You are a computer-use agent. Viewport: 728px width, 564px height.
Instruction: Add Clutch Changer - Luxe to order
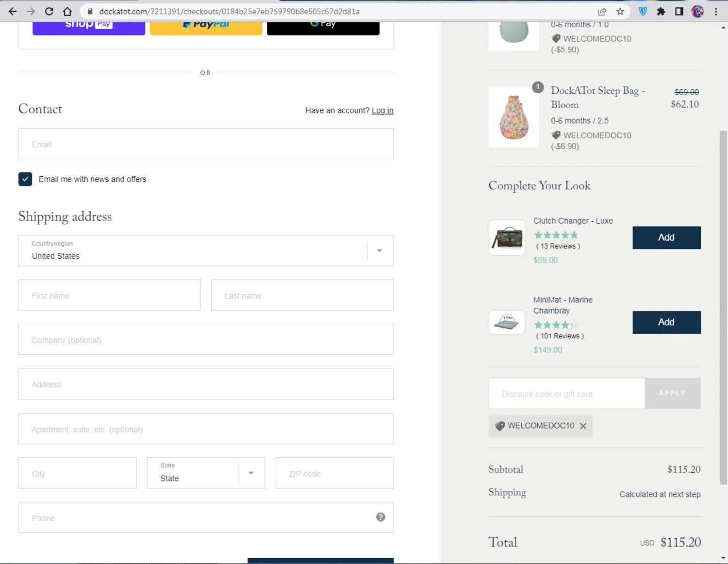click(666, 237)
